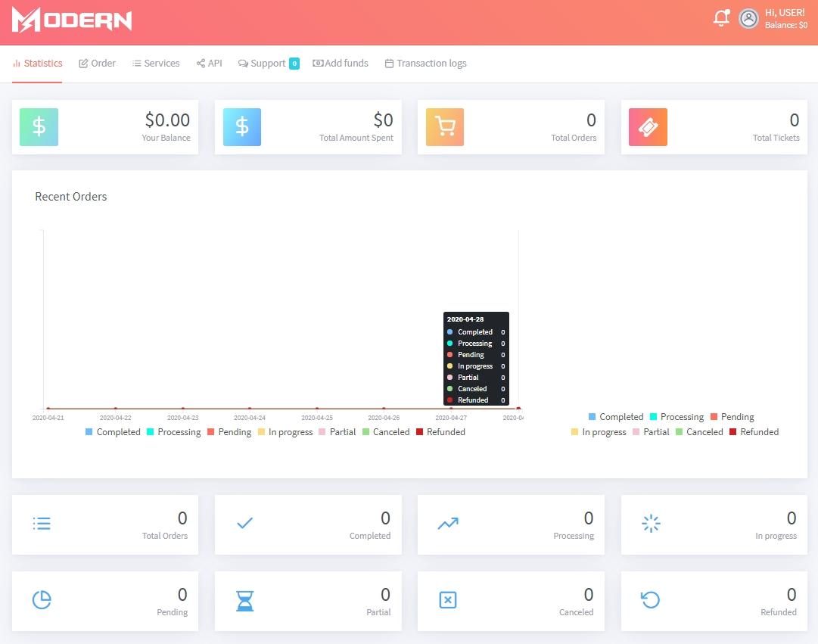
Task: Click the blue dollar Total Amount Spent icon
Action: point(242,127)
